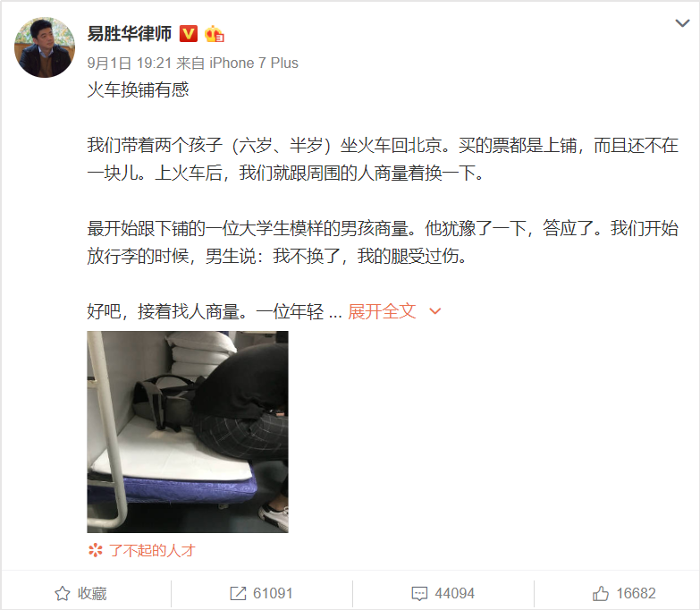Click the 了不起的人才 topic link
Image resolution: width=700 pixels, height=610 pixels.
(x=152, y=551)
